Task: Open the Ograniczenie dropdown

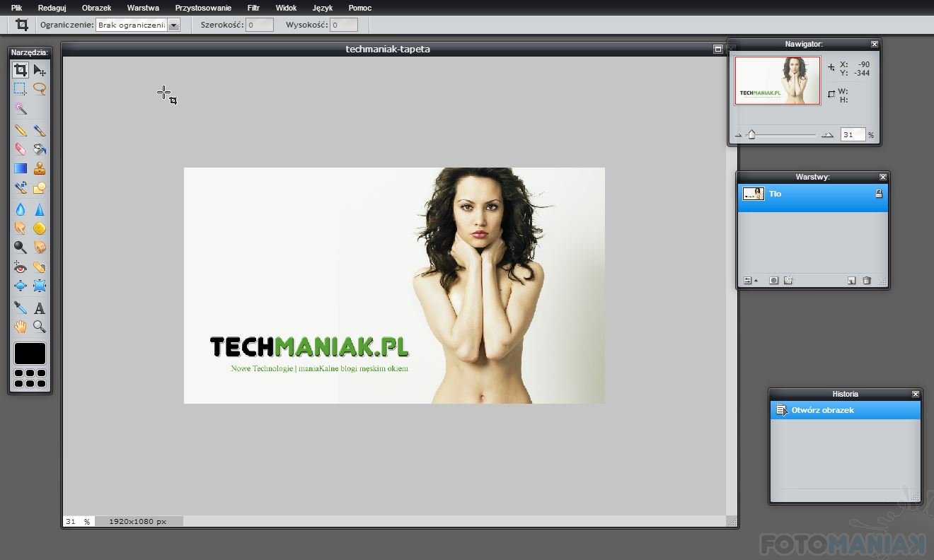Action: point(173,25)
